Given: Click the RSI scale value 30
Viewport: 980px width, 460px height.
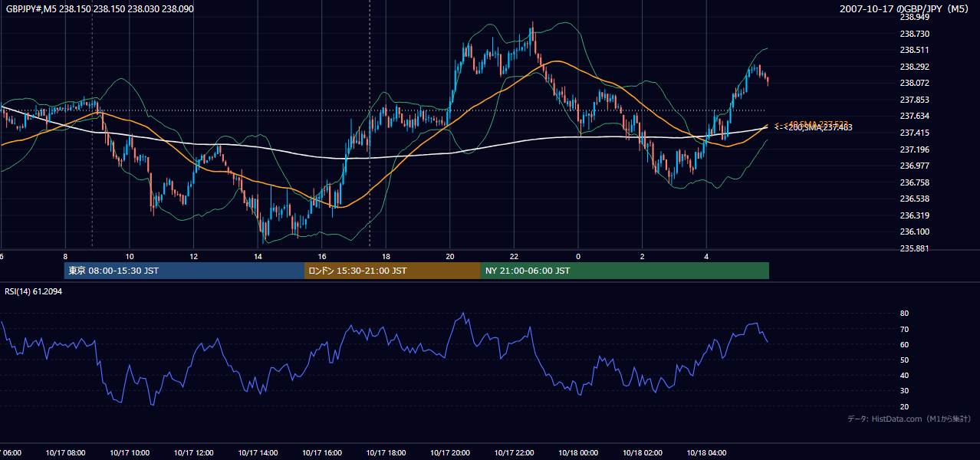Looking at the screenshot, I should coord(904,391).
